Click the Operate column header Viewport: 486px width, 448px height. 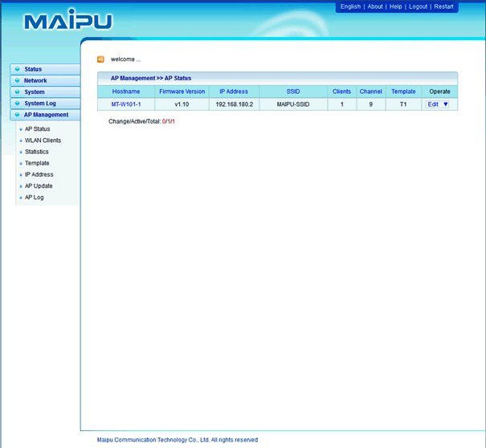[x=439, y=92]
